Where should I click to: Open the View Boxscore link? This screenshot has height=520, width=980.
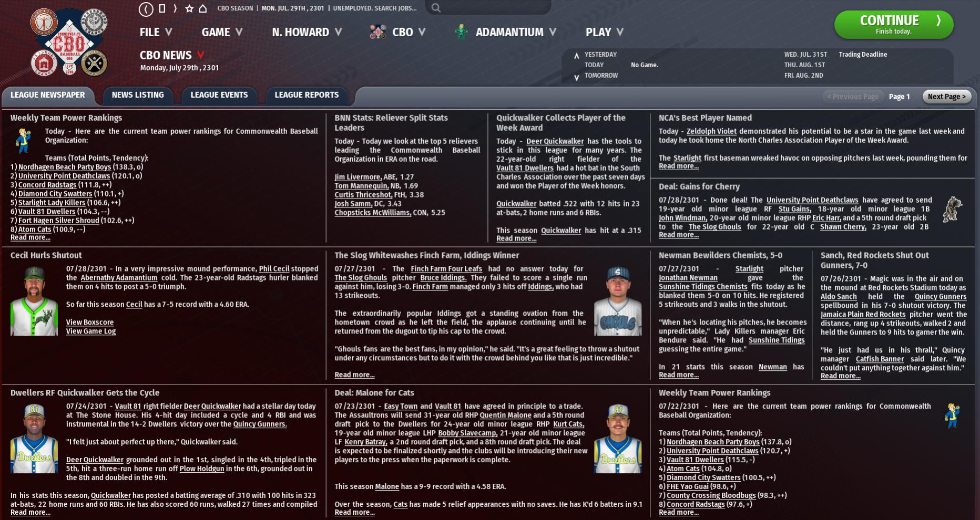point(90,323)
